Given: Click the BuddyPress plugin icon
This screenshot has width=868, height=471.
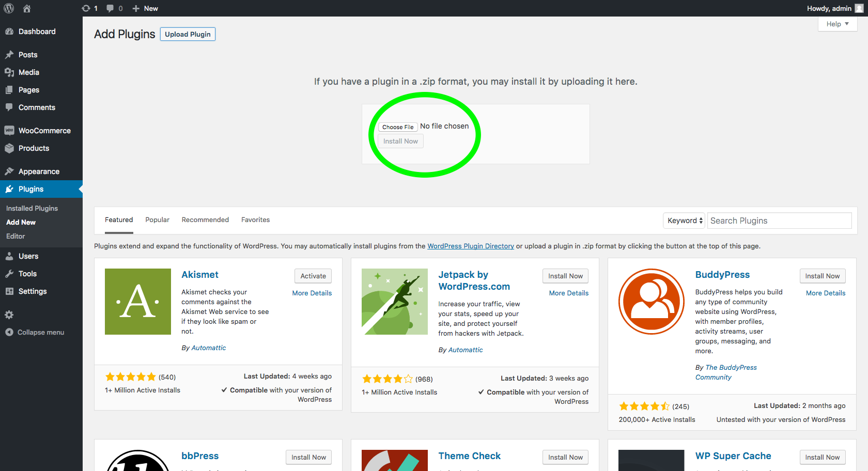Looking at the screenshot, I should (x=652, y=302).
